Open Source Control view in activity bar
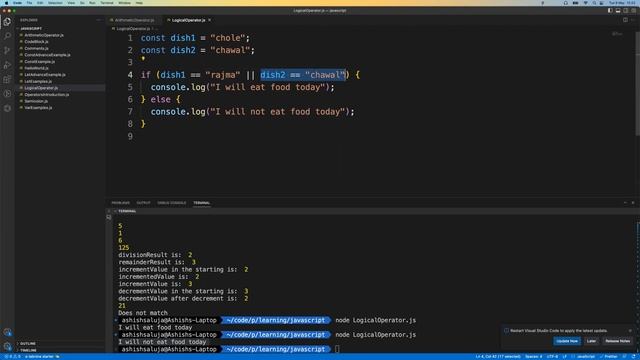Screen dimensions: 640x360 pyautogui.click(x=7, y=50)
